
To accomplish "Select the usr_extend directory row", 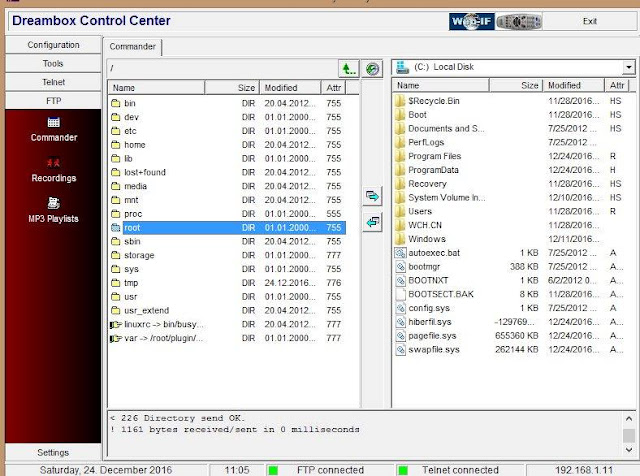I will 227,311.
